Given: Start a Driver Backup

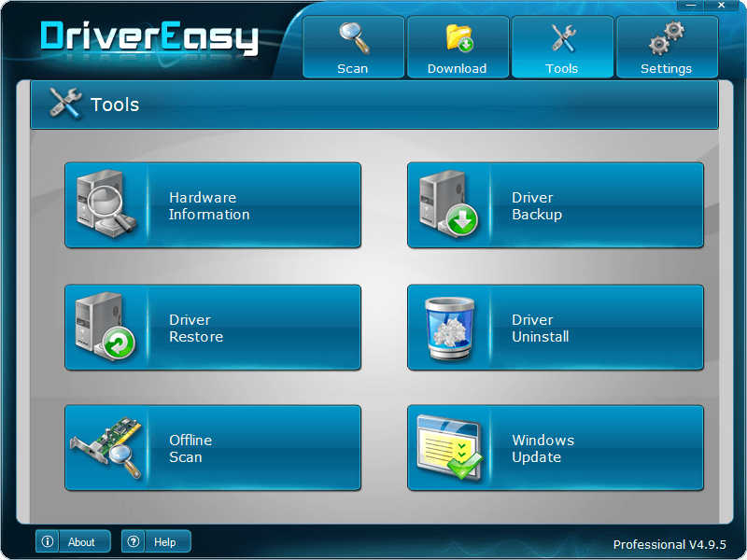Looking at the screenshot, I should (x=556, y=205).
